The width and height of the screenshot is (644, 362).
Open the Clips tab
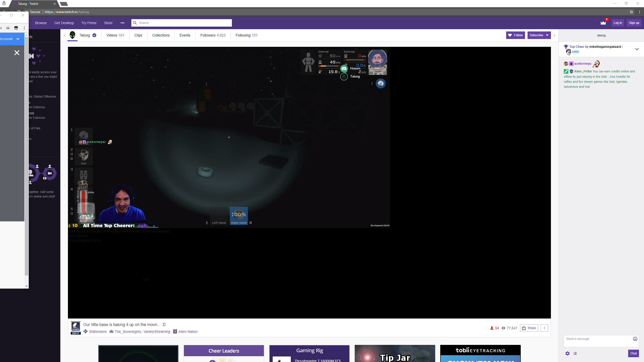click(x=138, y=35)
